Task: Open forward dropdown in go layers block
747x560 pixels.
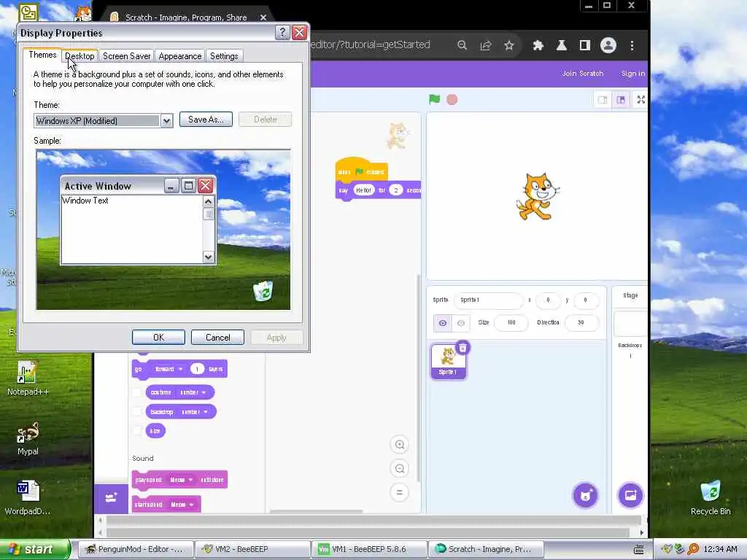Action: pos(169,369)
